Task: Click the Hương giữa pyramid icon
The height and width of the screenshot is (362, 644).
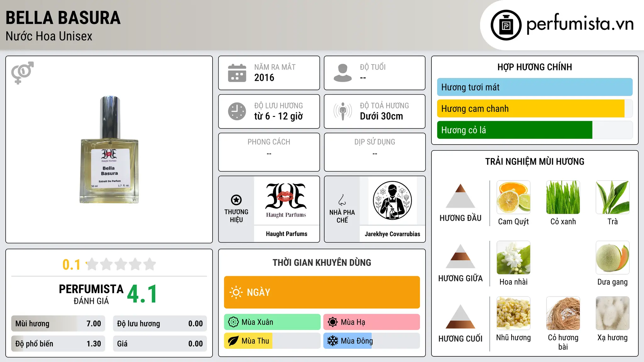Action: coord(460,256)
